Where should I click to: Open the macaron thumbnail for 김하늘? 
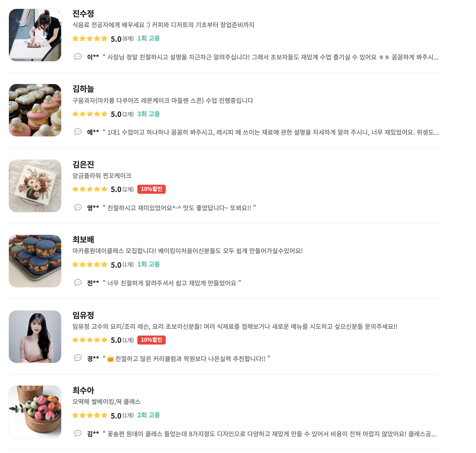click(x=35, y=110)
